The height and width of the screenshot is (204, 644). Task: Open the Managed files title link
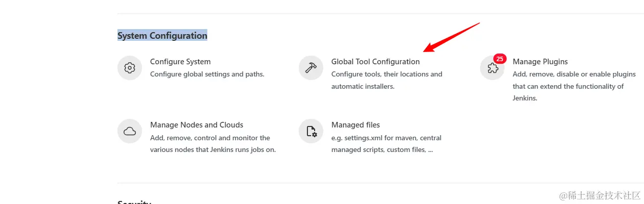point(355,125)
